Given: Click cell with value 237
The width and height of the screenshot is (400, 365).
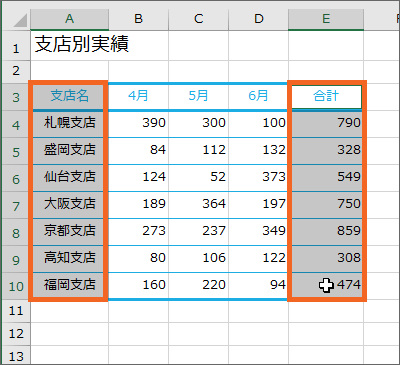Looking at the screenshot, I should pos(199,232).
